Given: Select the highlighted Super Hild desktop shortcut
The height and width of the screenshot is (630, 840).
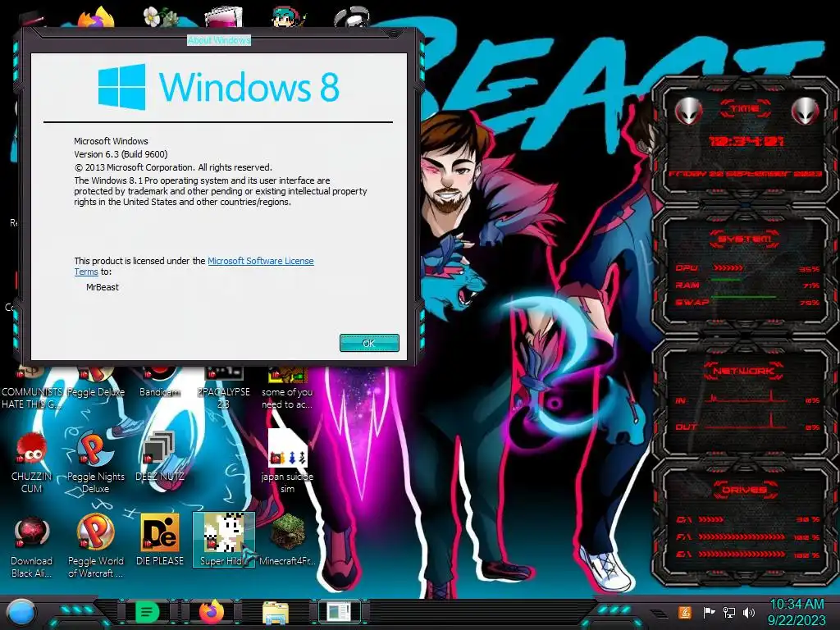Looking at the screenshot, I should click(x=223, y=540).
